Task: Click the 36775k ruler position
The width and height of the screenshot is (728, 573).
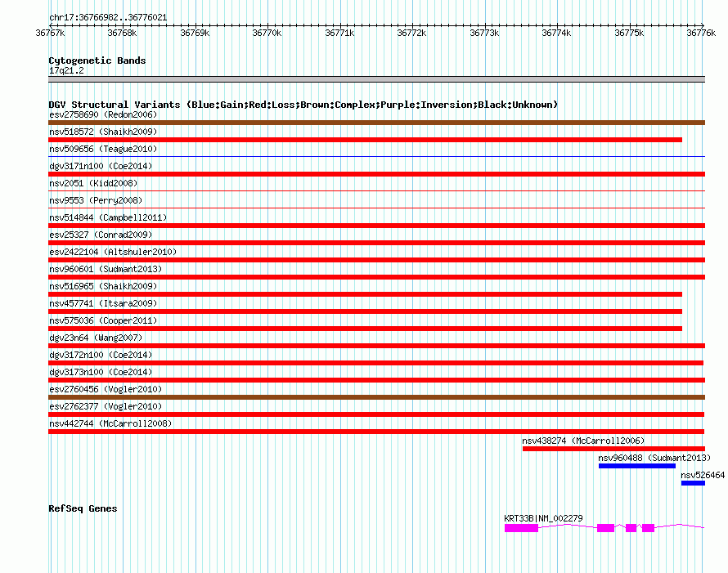Action: point(630,33)
